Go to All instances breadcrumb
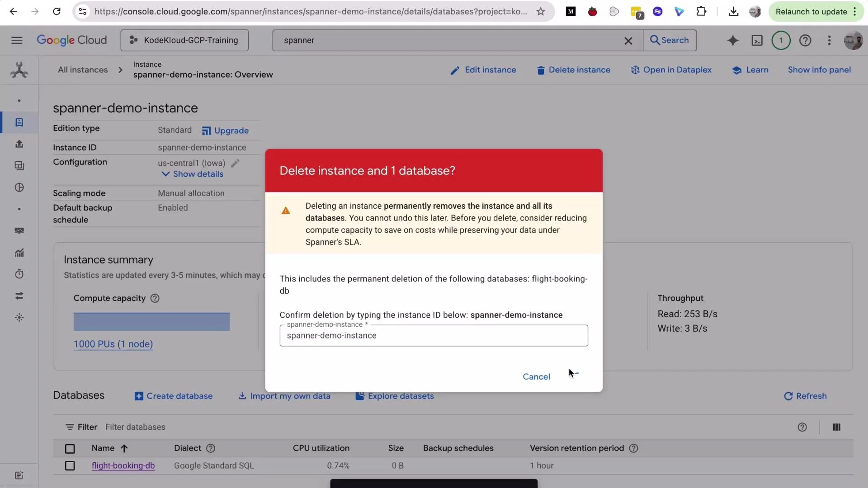Viewport: 868px width, 488px height. pos(83,70)
